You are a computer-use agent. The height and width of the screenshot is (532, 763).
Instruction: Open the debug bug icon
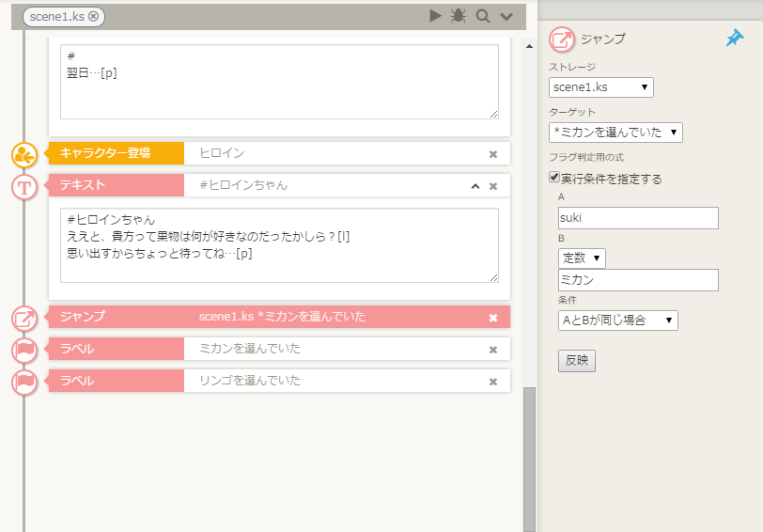458,16
